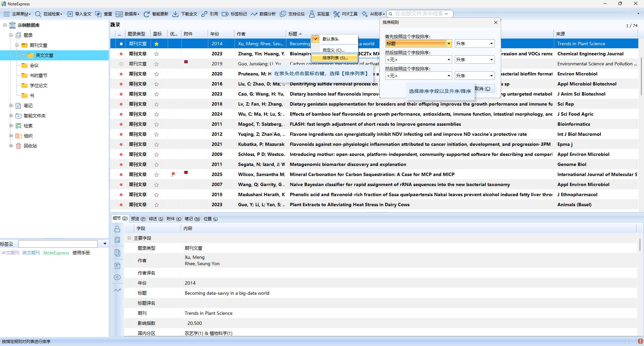Screen dimensions: 644x346
Task: Click the 标签标记 tag icon
Action: click(225, 14)
